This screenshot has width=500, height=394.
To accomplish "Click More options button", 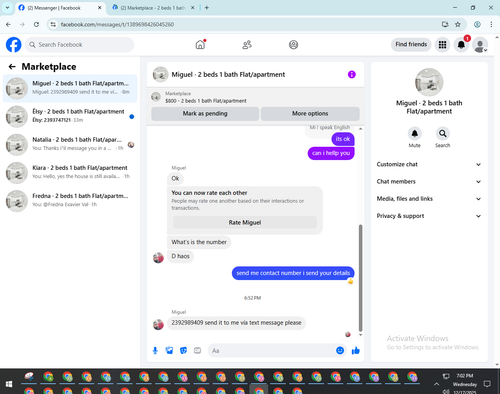I will pyautogui.click(x=310, y=114).
